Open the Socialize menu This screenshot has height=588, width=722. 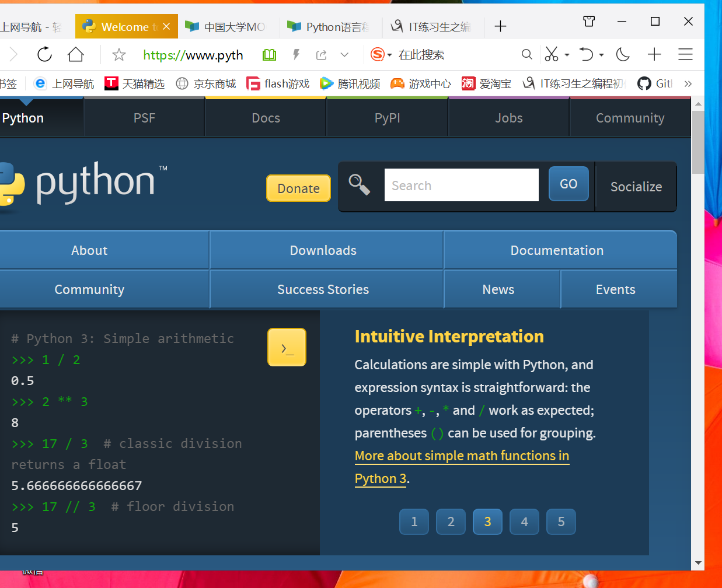(636, 187)
